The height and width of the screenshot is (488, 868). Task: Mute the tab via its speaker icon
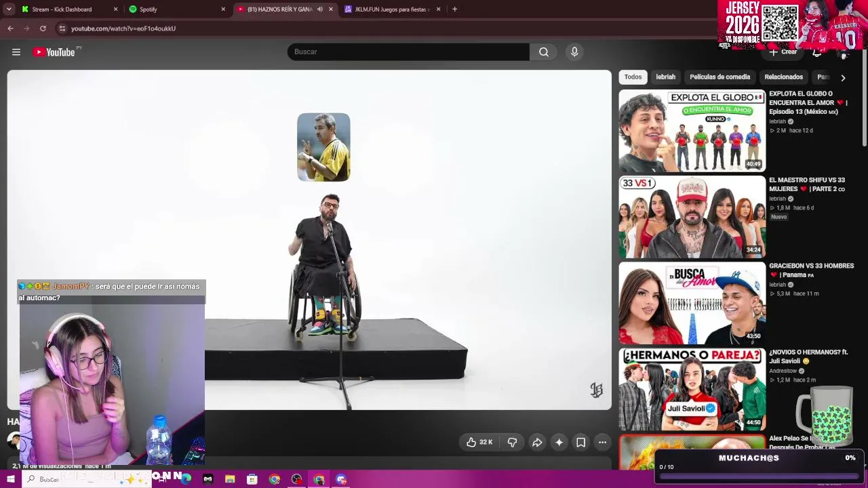pos(320,9)
